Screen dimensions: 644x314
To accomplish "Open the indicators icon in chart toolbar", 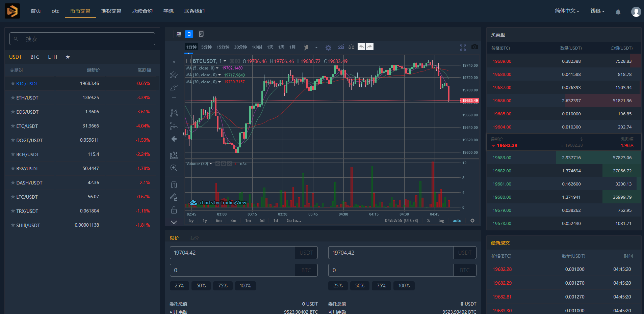I will 341,47.
